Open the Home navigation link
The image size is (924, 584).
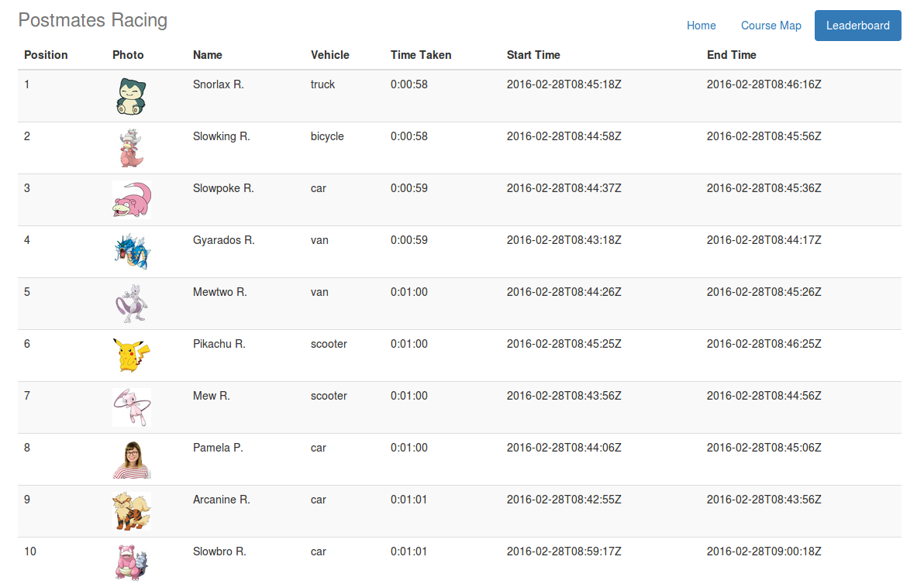click(x=701, y=26)
